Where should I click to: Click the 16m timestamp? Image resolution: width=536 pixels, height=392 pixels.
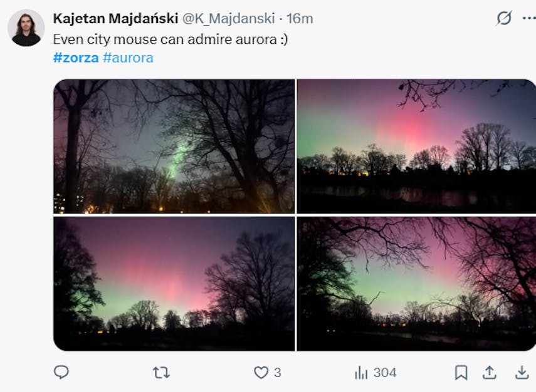[x=300, y=19]
